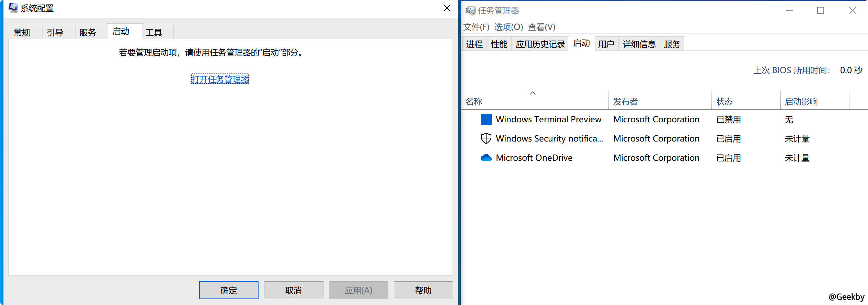Click the 确定 button
This screenshot has height=305, width=868.
click(229, 290)
